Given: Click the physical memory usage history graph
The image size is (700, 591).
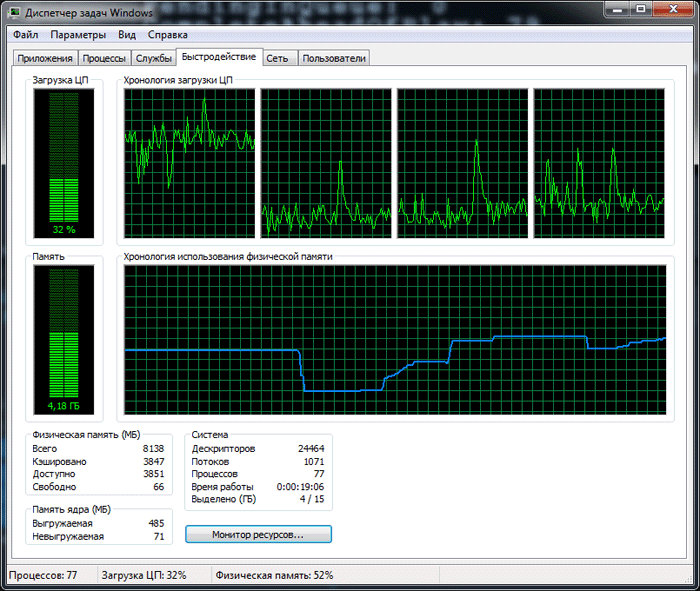Looking at the screenshot, I should [x=395, y=340].
